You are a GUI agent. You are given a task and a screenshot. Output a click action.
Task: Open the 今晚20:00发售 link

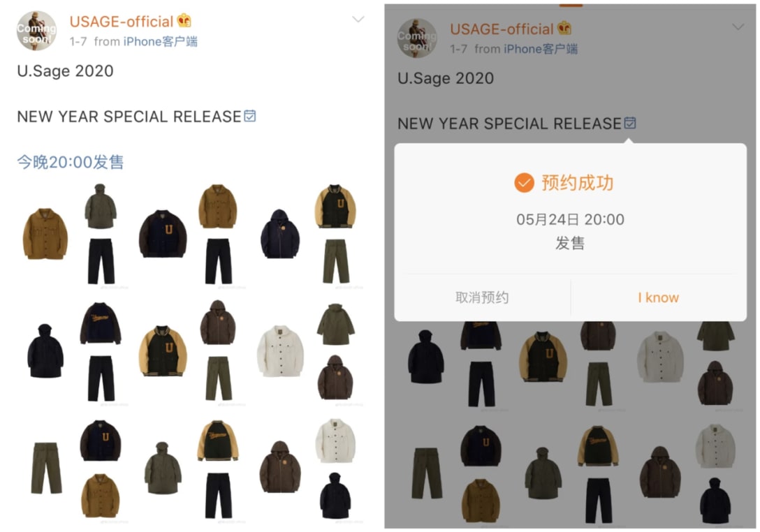(71, 162)
